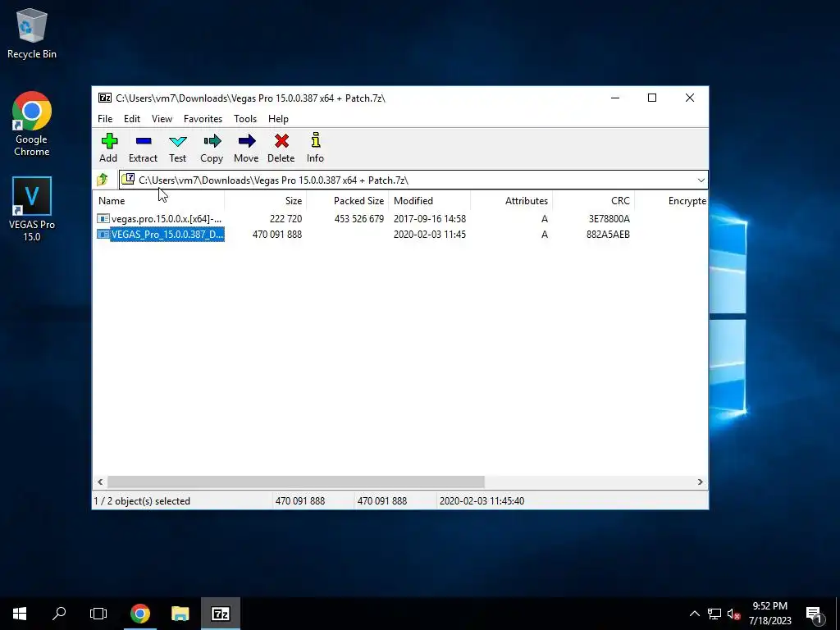Image resolution: width=840 pixels, height=630 pixels.
Task: Click CRC value 3E78800A
Action: click(609, 218)
